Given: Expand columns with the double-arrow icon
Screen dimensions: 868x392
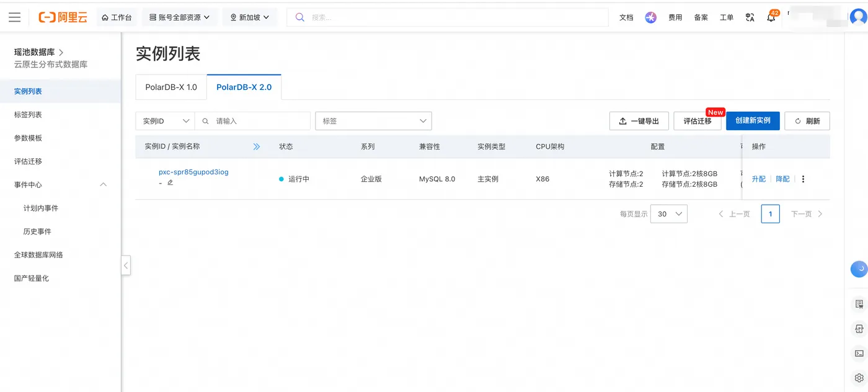Looking at the screenshot, I should point(257,147).
